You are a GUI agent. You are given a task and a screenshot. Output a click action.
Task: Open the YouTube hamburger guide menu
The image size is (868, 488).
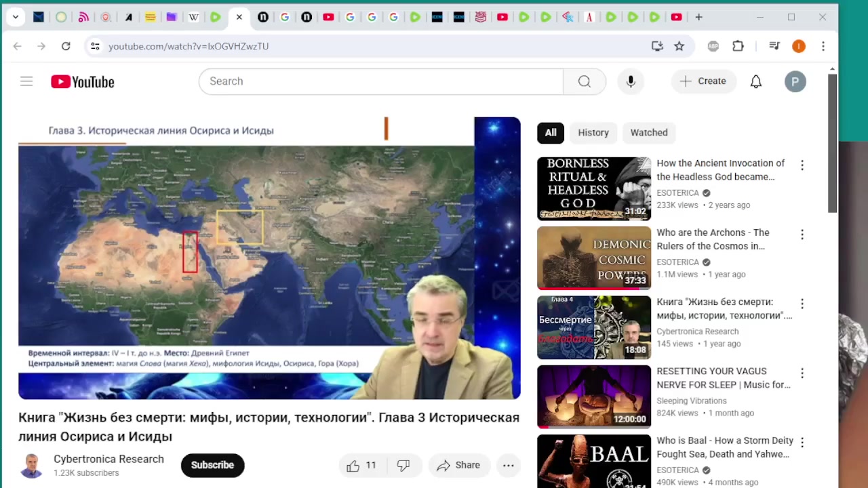[x=26, y=81]
